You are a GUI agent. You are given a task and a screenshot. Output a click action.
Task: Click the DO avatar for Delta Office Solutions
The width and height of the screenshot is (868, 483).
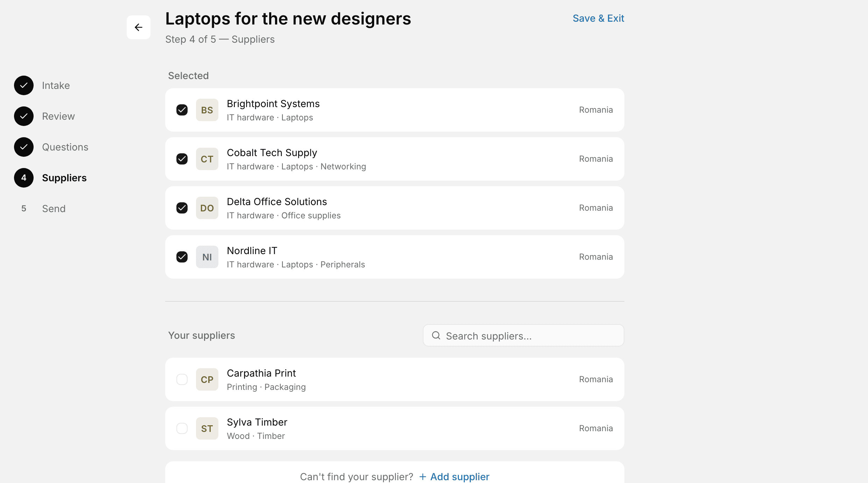pos(207,208)
